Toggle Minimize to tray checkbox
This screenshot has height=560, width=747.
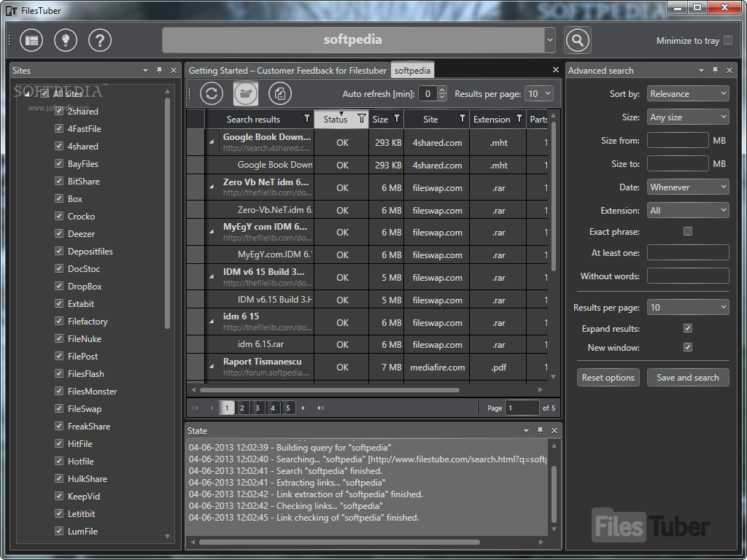tap(728, 41)
